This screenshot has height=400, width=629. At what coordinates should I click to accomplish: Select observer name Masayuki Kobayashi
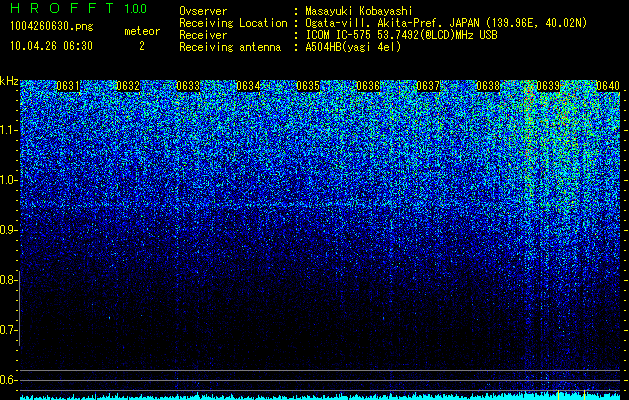[359, 11]
